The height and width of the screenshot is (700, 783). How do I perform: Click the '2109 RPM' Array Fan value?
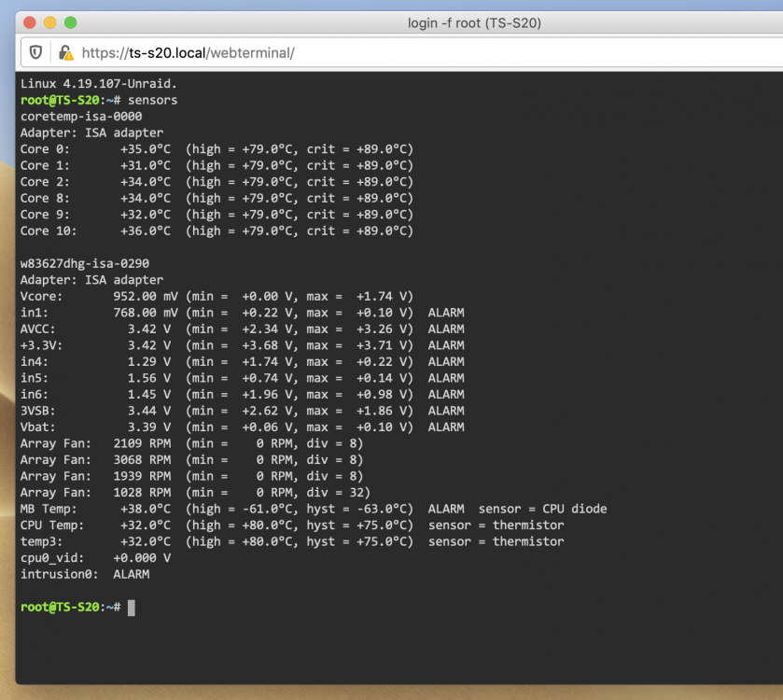pyautogui.click(x=142, y=443)
